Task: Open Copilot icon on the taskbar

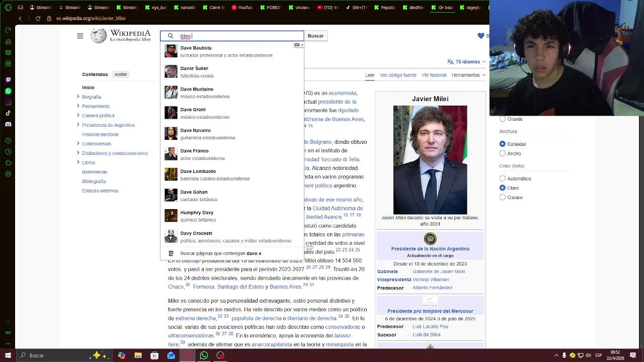Action: pos(121,355)
